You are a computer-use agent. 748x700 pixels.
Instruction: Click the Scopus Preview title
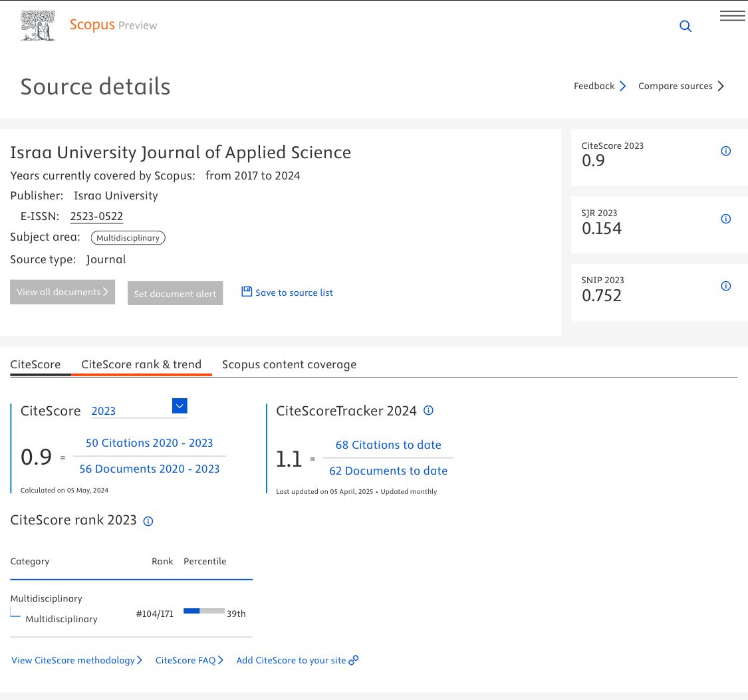tap(113, 25)
